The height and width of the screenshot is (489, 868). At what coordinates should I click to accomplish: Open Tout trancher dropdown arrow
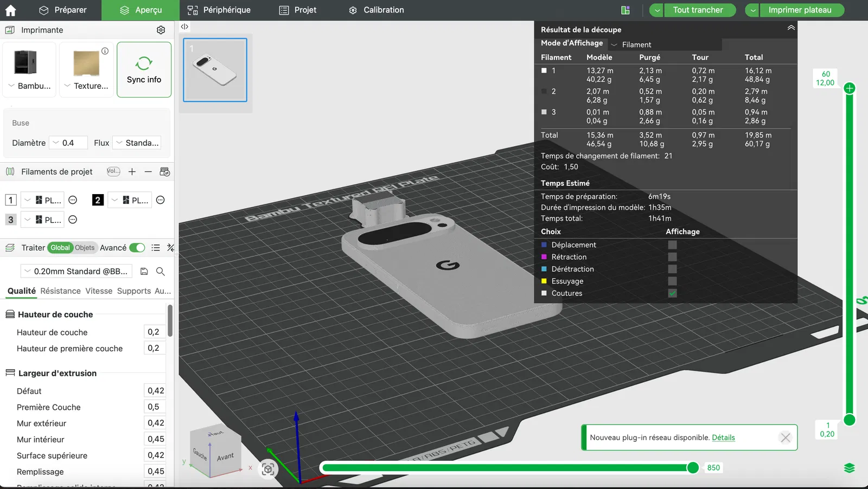coord(657,10)
